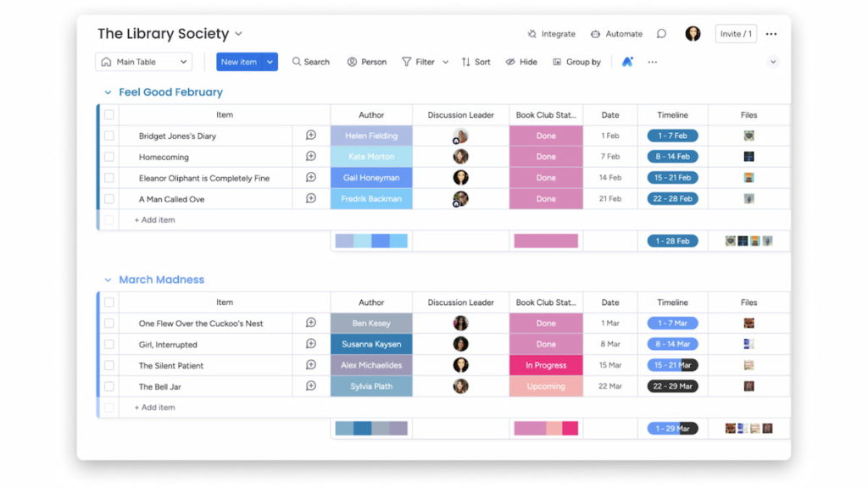The image size is (868, 488).
Task: Open the three-dot board menu
Action: click(771, 34)
